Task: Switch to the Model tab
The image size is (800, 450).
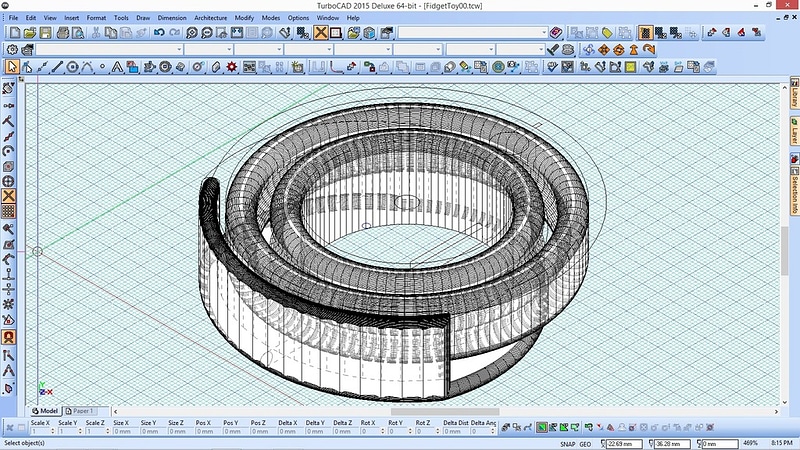Action: [x=45, y=411]
